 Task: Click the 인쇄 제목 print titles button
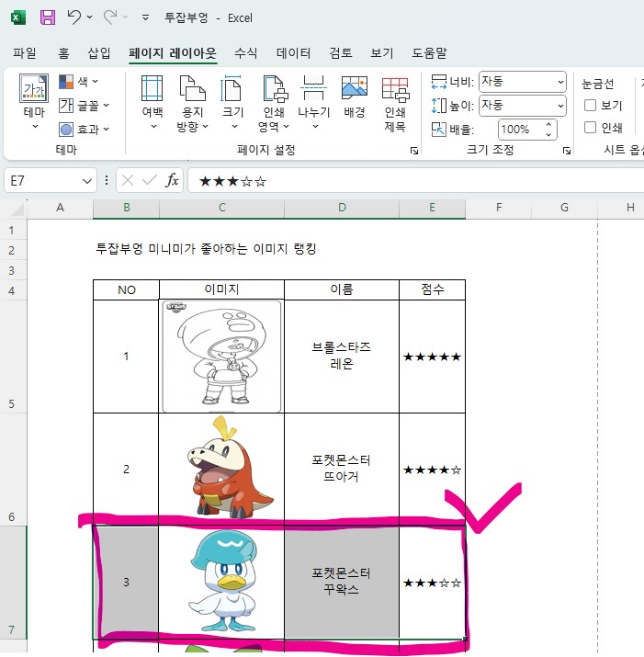(x=395, y=104)
